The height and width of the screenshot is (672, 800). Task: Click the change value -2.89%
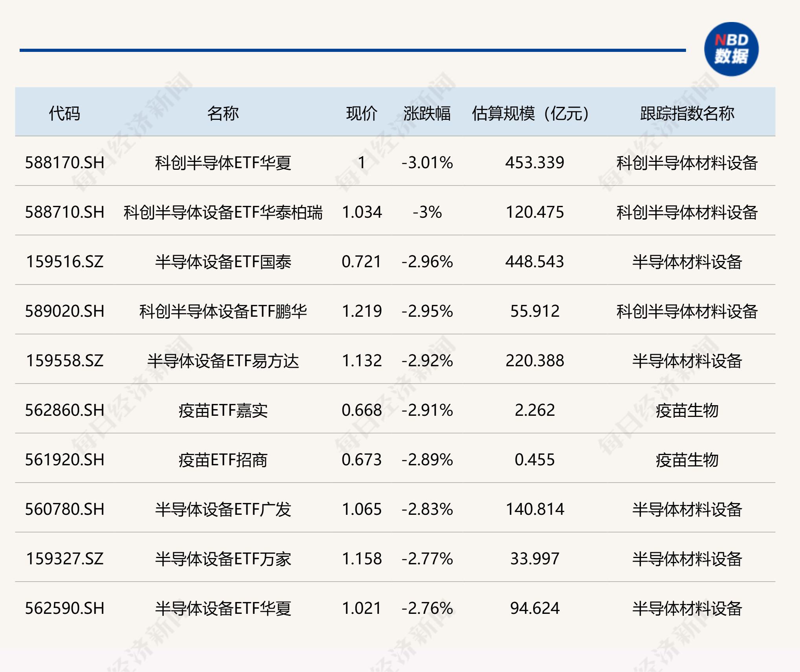tap(427, 460)
